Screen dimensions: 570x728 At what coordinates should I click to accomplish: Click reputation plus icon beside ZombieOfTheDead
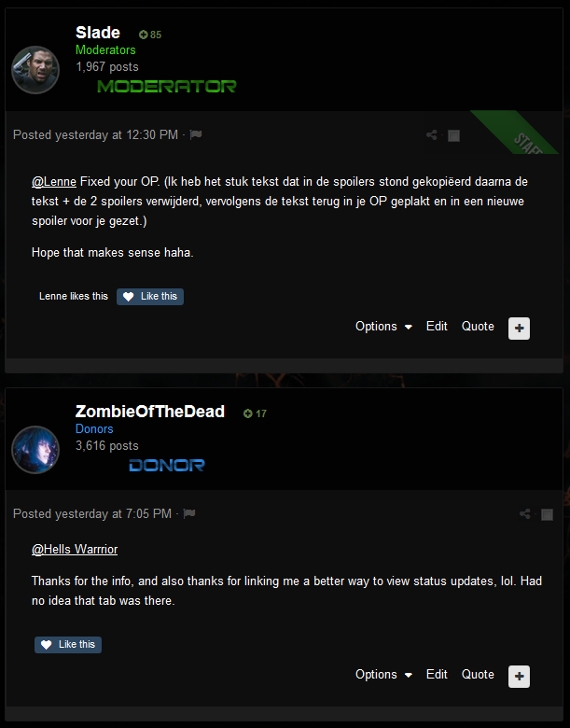coord(248,413)
